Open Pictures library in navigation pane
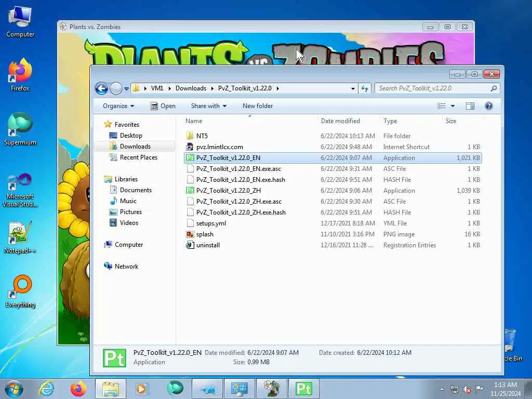Viewport: 532px width, 399px height. [130, 212]
